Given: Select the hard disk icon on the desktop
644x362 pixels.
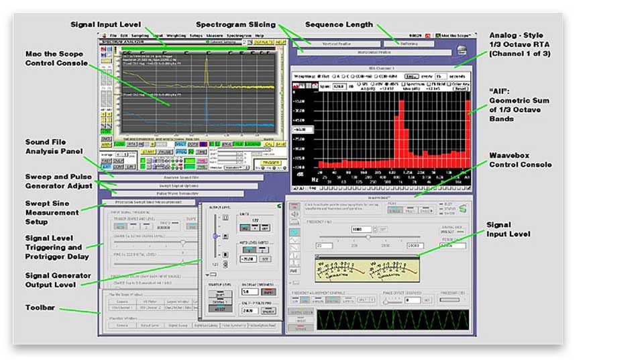Looking at the screenshot, I should [x=462, y=50].
